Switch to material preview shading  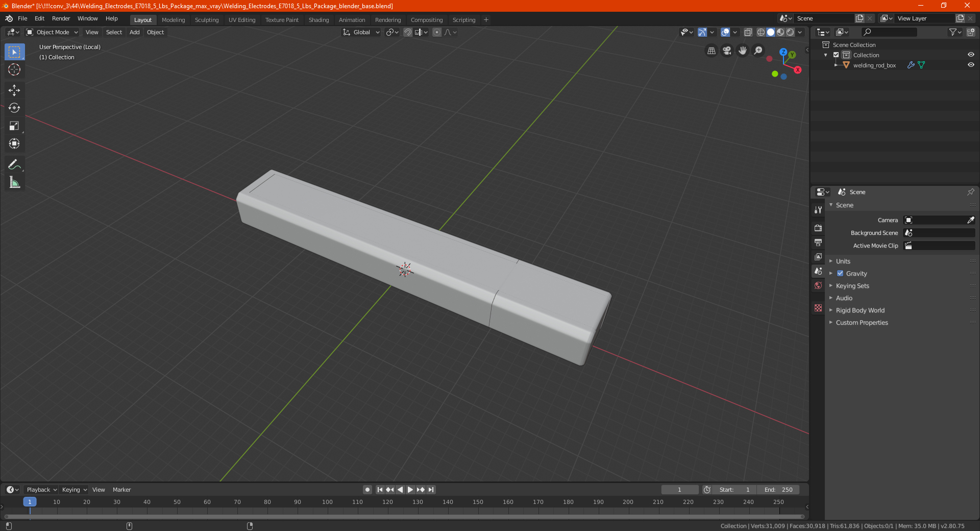780,32
